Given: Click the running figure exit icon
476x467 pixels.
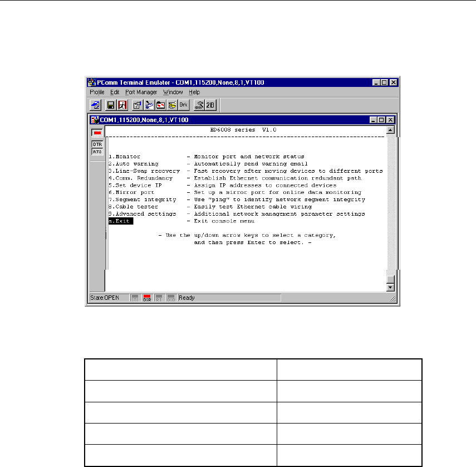Looking at the screenshot, I should click(122, 105).
